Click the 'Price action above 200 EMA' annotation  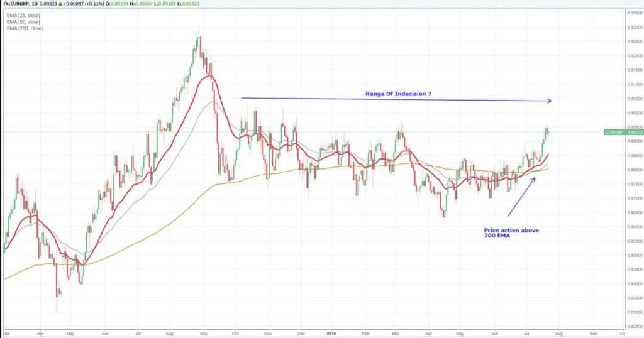511,233
